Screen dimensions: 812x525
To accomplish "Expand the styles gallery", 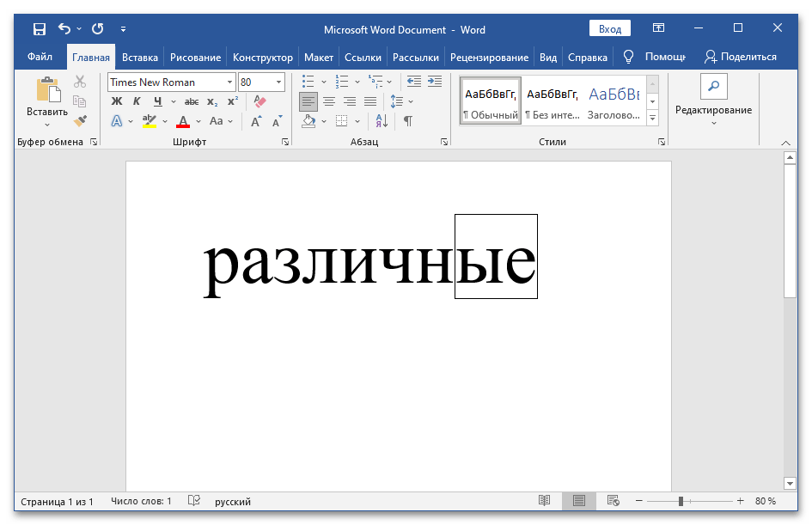I will point(652,118).
